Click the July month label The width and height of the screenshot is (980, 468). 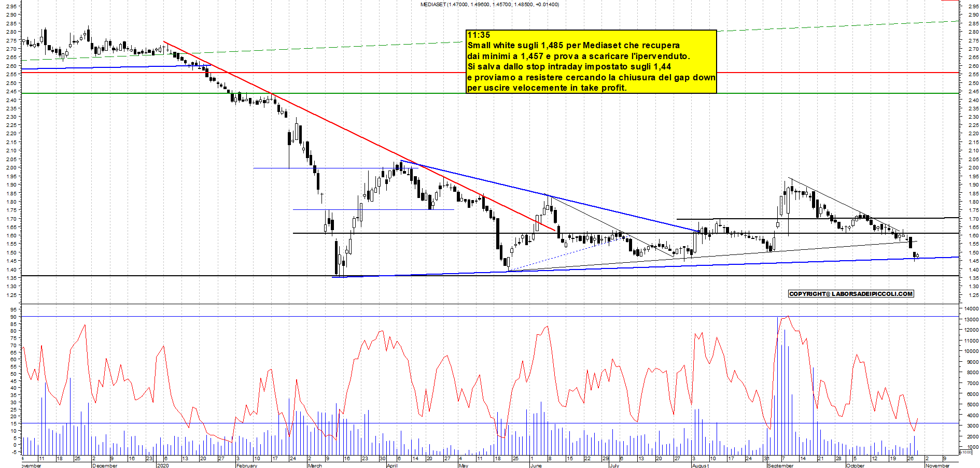pyautogui.click(x=614, y=465)
